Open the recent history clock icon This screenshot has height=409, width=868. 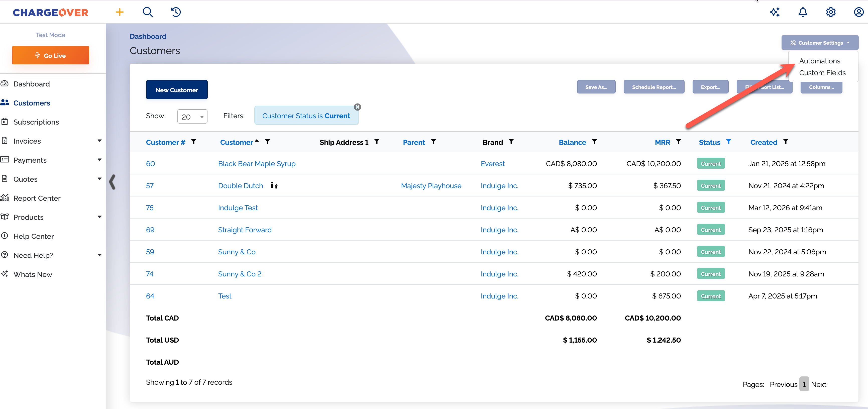tap(176, 13)
